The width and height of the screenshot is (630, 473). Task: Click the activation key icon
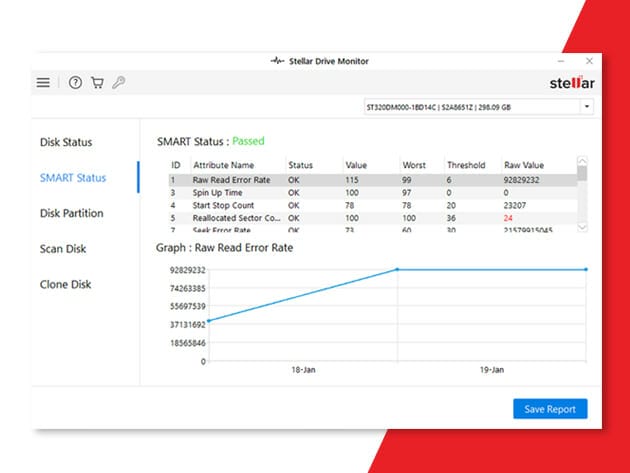(x=118, y=83)
